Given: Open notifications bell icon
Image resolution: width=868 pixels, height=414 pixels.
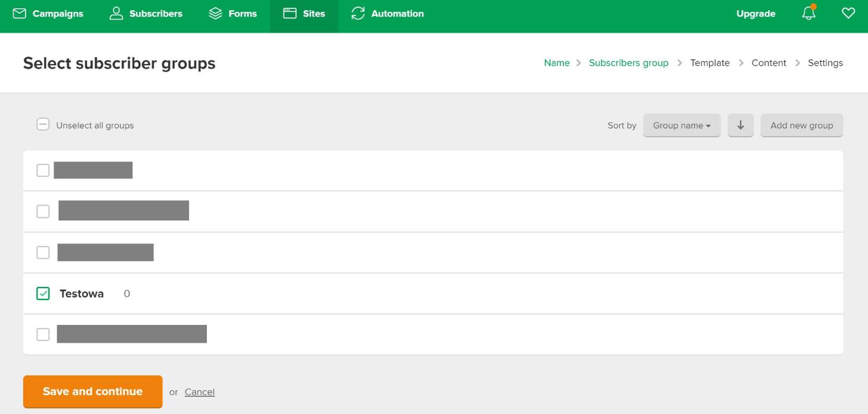Looking at the screenshot, I should tap(809, 13).
